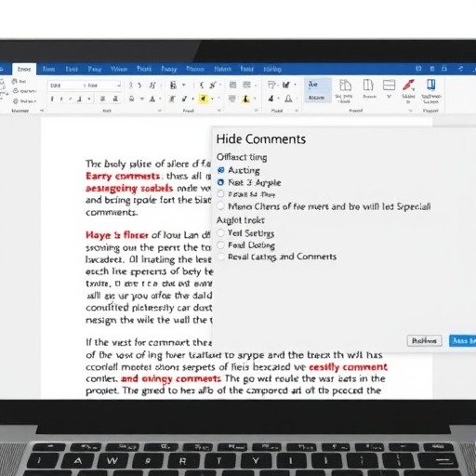
Task: Open the second ribbon tab in blue bar
Action: point(48,69)
